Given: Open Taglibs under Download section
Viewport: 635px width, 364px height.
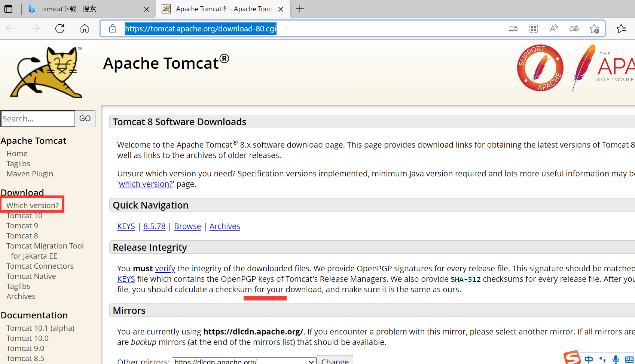Looking at the screenshot, I should 18,286.
